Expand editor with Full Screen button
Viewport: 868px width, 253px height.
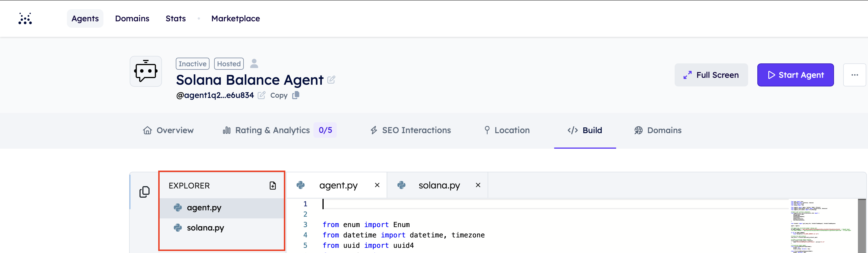711,75
